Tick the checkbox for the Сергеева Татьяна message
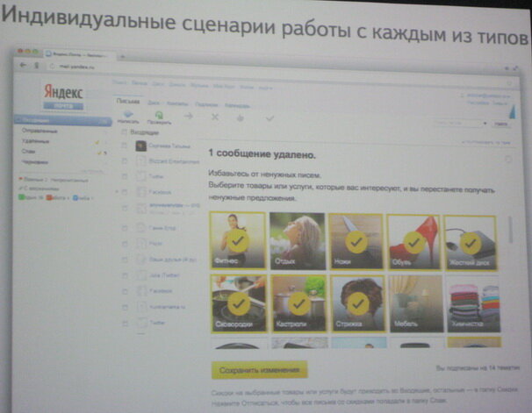The image size is (532, 413). [x=124, y=146]
